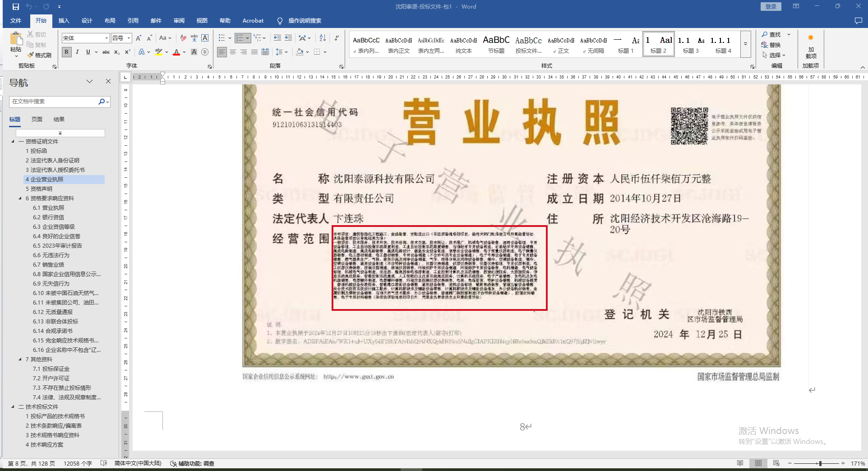Click the zoom slider handle in status bar
This screenshot has height=471, width=868.
click(820, 463)
